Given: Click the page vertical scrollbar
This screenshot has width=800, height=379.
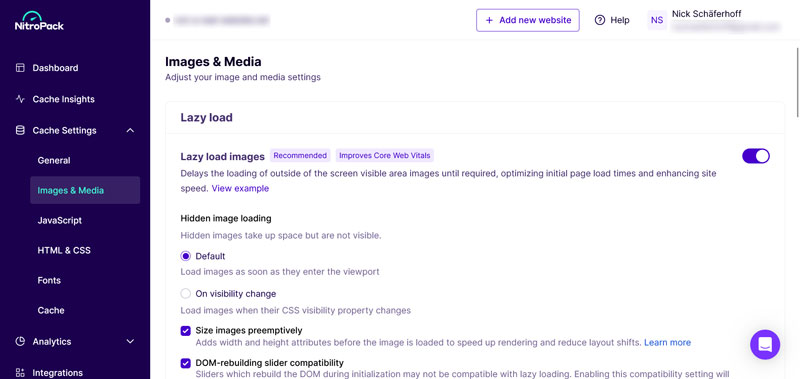Looking at the screenshot, I should pyautogui.click(x=797, y=82).
